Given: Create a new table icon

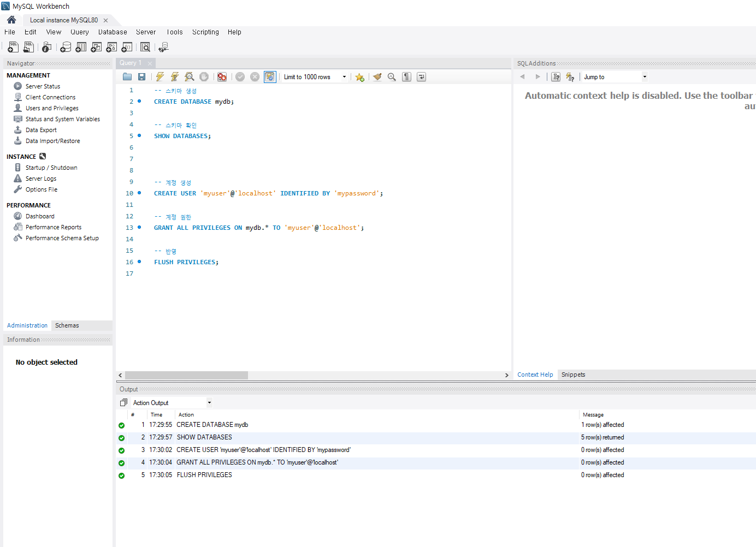Looking at the screenshot, I should [x=81, y=47].
